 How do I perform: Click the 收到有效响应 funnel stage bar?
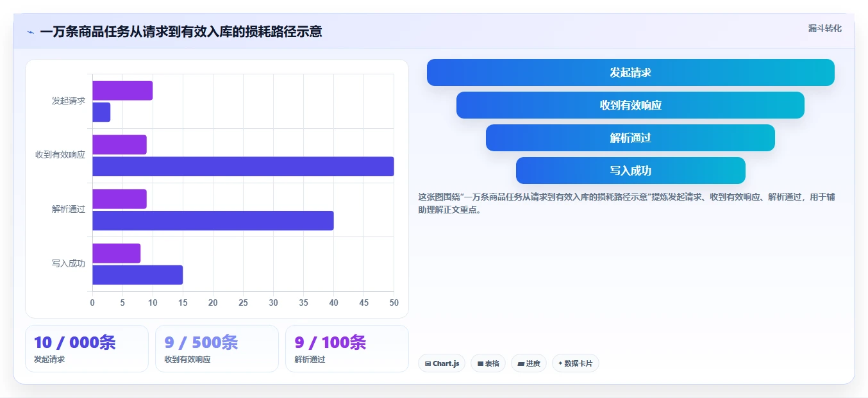630,105
